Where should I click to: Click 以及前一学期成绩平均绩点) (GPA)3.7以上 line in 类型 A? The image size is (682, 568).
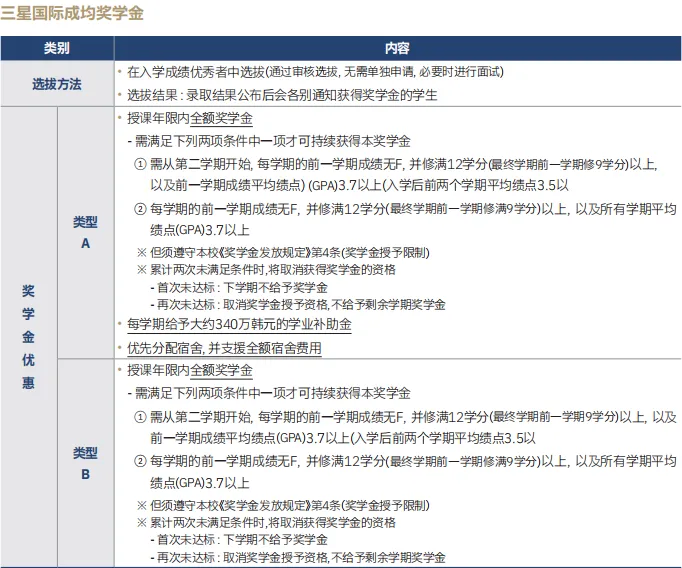(359, 185)
